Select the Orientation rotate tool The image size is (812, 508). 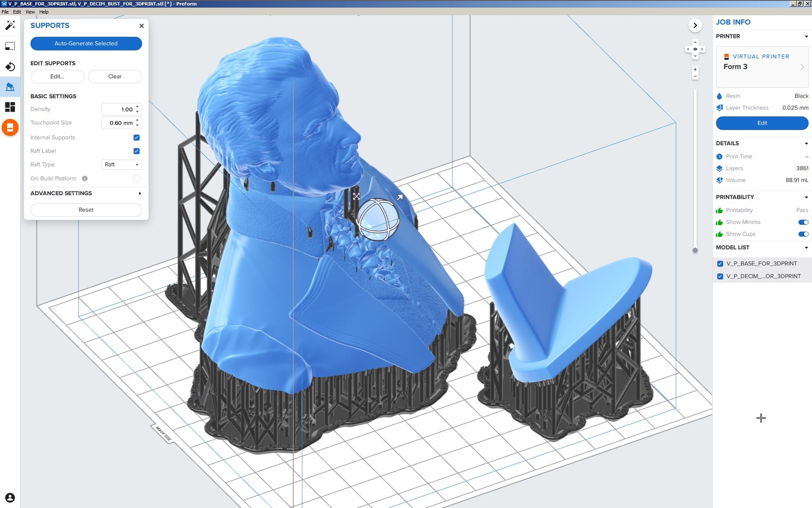pos(10,66)
